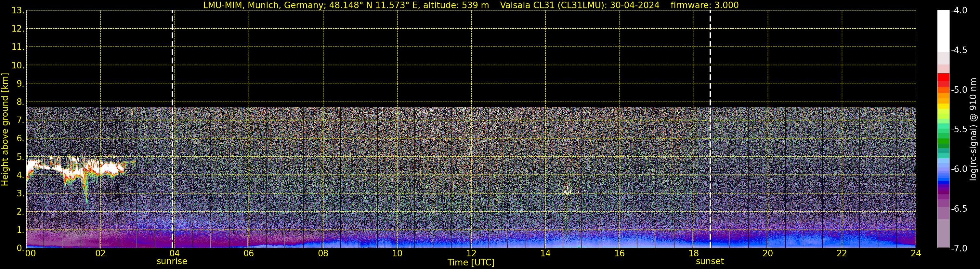Click the 'log(rc-signal) @ 910 nm' colorbar label

point(973,130)
